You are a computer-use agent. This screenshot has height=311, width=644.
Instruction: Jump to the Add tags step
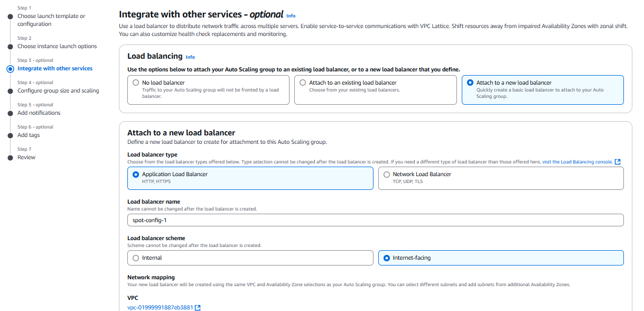point(29,135)
